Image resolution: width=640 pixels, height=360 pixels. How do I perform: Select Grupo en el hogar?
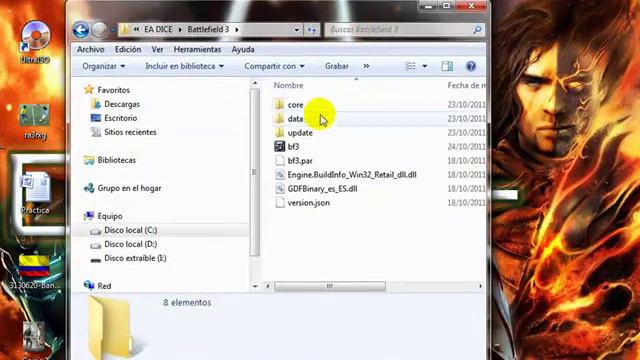[129, 188]
